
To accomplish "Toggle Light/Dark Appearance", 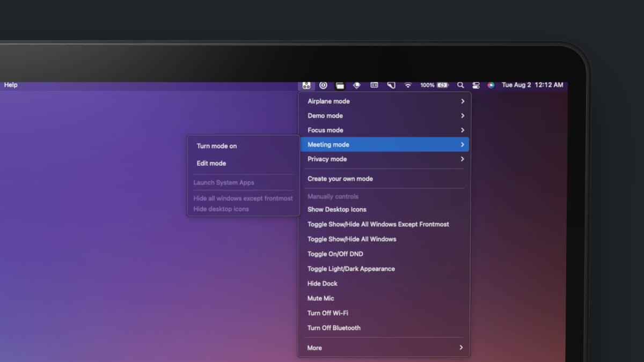I will point(351,269).
